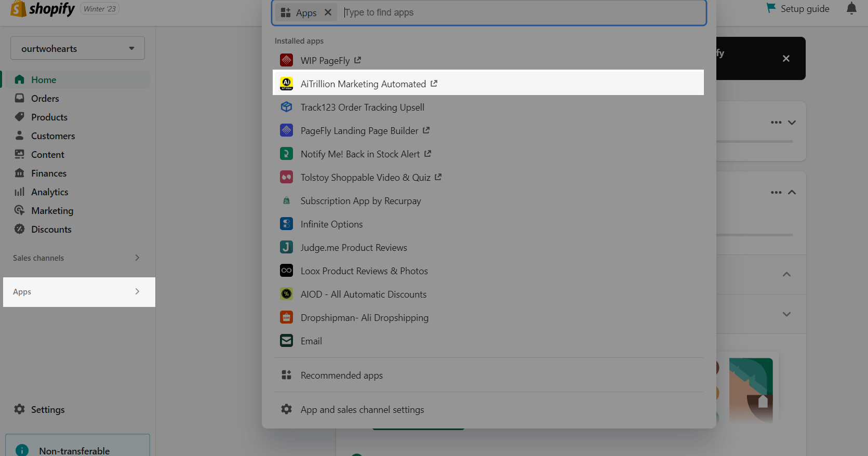The height and width of the screenshot is (456, 868).
Task: Click the Recommended apps grid icon
Action: [x=286, y=375]
